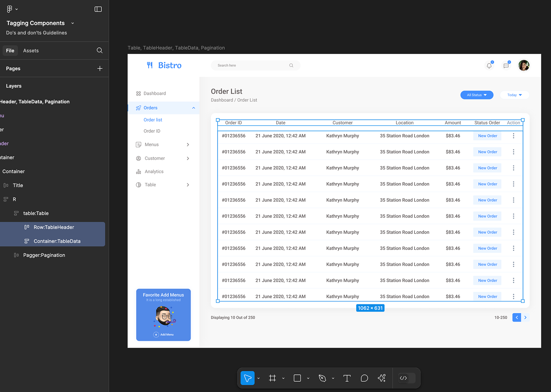Viewport: 551px width, 392px height.
Task: Open the Actions sparkle tool
Action: pyautogui.click(x=381, y=378)
